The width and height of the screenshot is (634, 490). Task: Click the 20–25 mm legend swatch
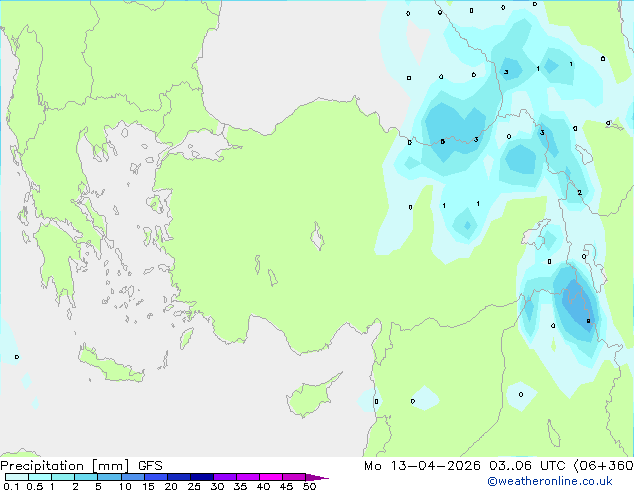pyautogui.click(x=179, y=477)
